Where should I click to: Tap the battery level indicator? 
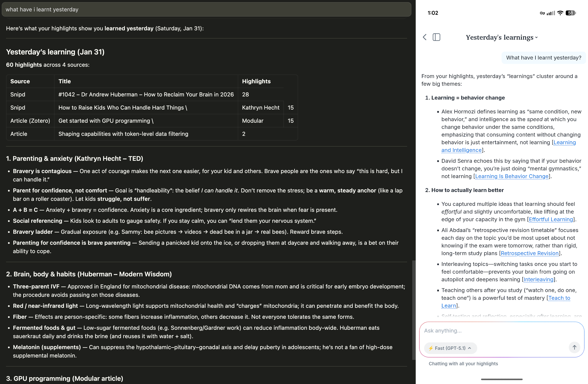571,13
